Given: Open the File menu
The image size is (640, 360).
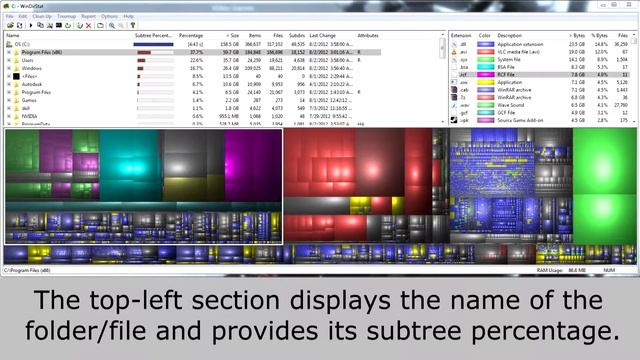Looking at the screenshot, I should (9, 16).
